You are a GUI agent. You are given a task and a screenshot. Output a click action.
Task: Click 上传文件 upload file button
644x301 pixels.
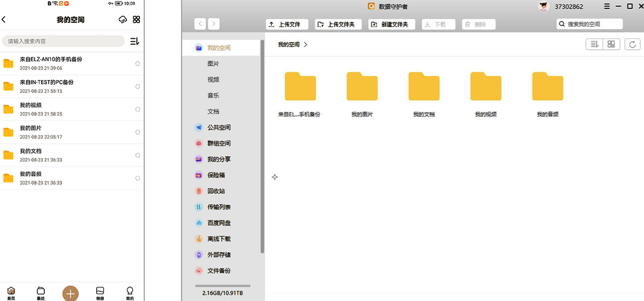coord(287,24)
